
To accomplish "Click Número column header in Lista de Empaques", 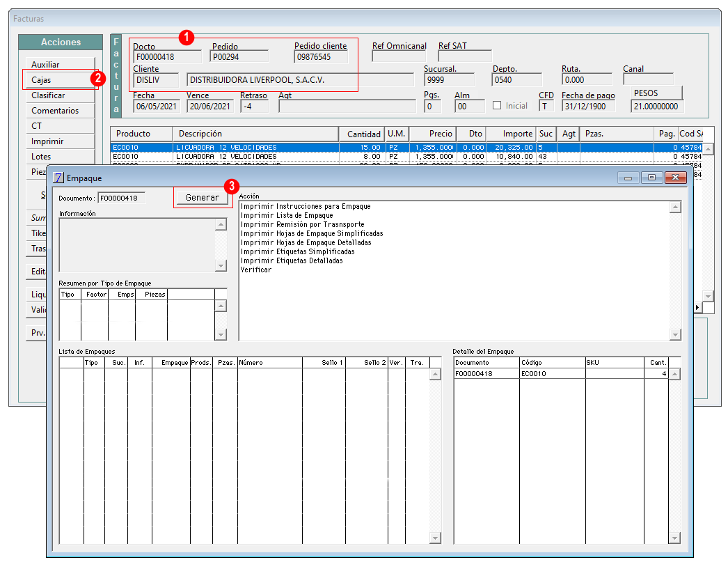I will [x=270, y=362].
